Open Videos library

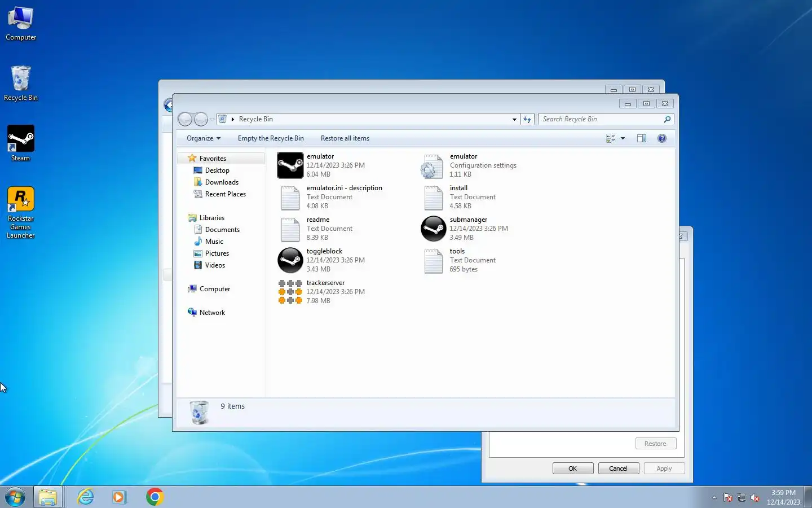(x=215, y=265)
